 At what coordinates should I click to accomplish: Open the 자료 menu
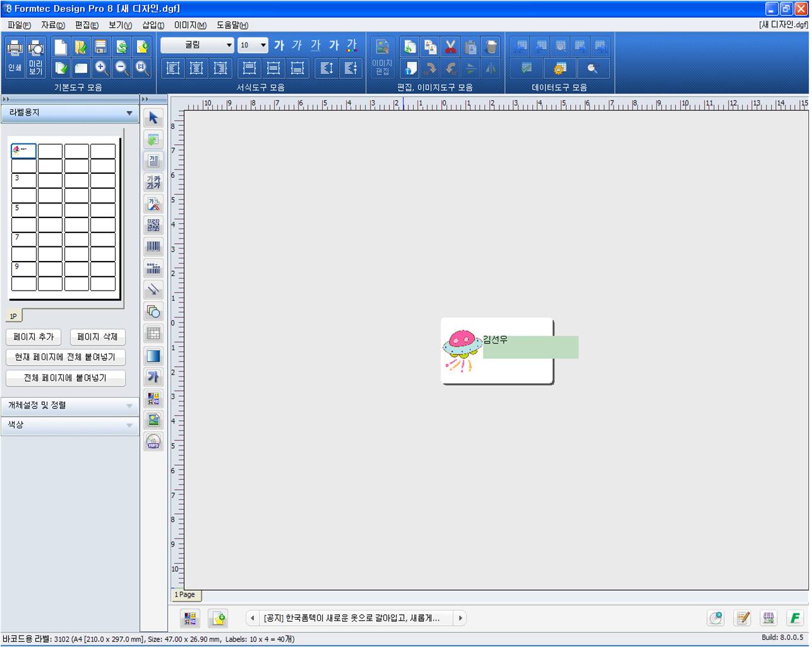pos(53,25)
